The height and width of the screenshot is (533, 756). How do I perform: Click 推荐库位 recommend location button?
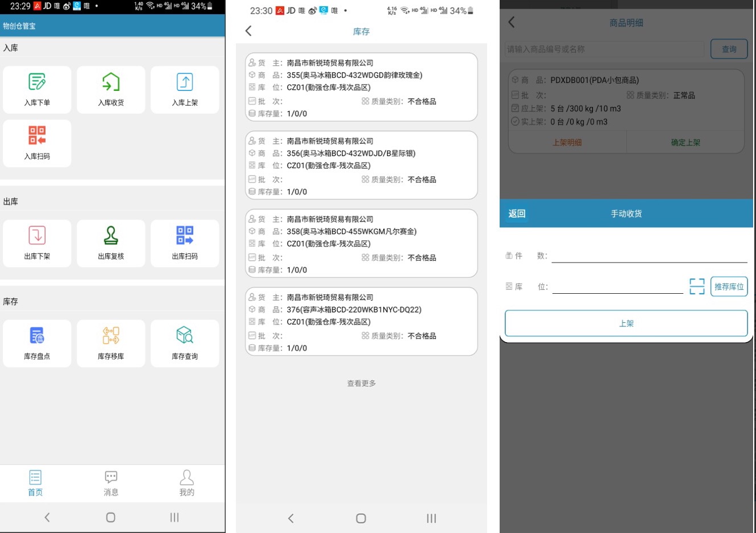[729, 286]
